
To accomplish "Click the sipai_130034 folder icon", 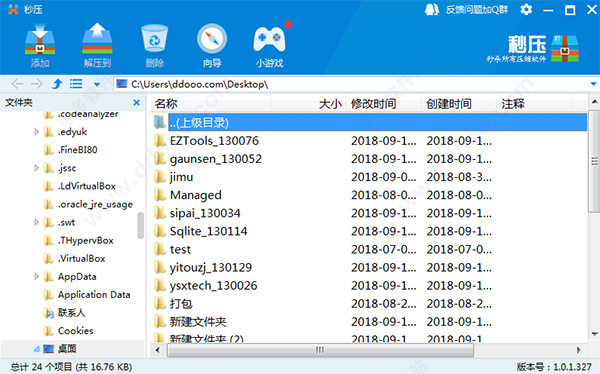I will [x=160, y=213].
